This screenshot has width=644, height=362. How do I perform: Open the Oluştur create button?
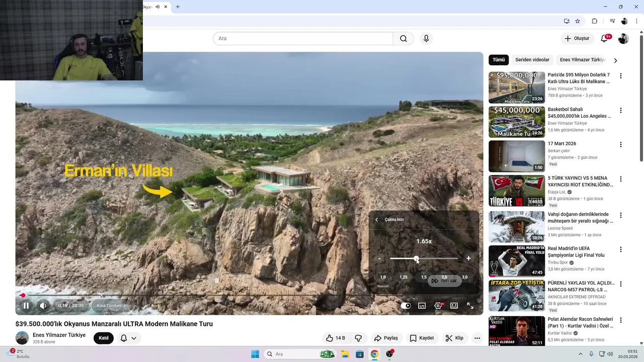coord(577,38)
